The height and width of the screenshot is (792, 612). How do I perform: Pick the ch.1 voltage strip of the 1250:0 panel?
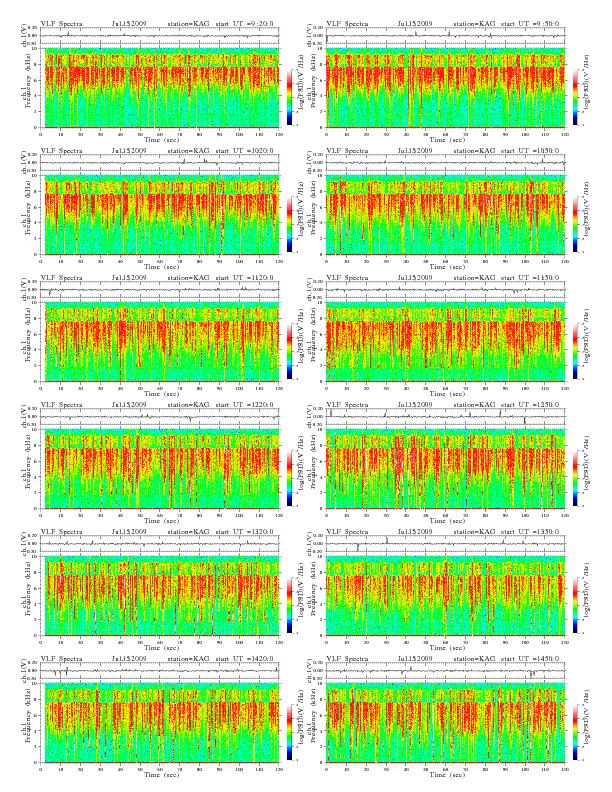[445, 417]
